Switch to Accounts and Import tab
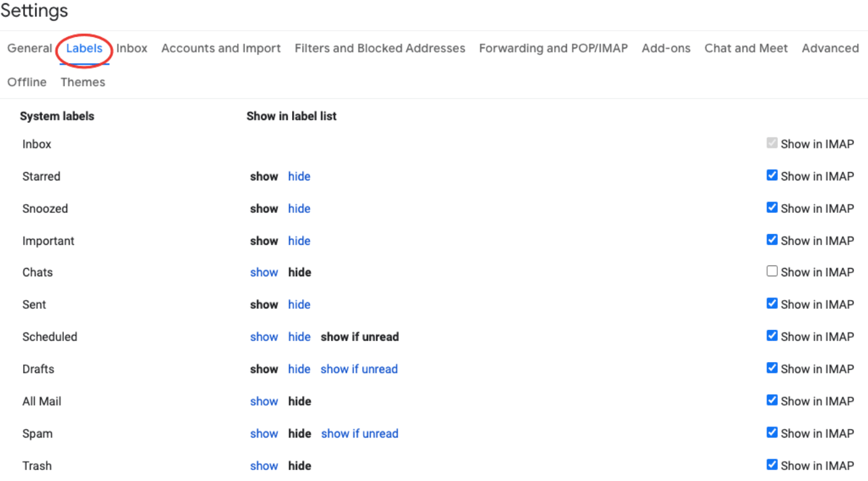The image size is (868, 481). (x=221, y=48)
